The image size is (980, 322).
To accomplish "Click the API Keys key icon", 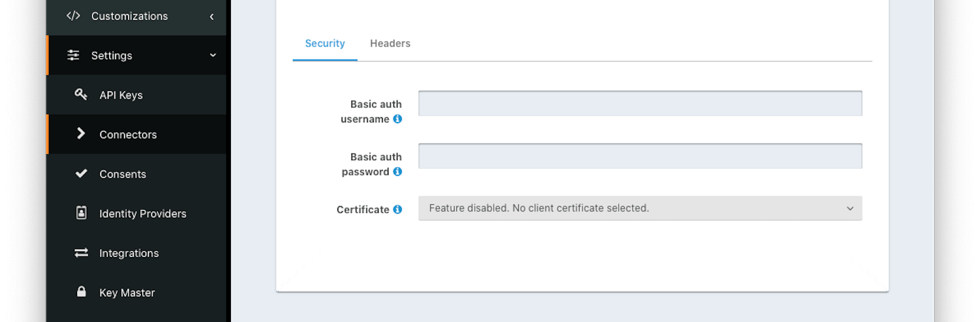I will pos(81,94).
